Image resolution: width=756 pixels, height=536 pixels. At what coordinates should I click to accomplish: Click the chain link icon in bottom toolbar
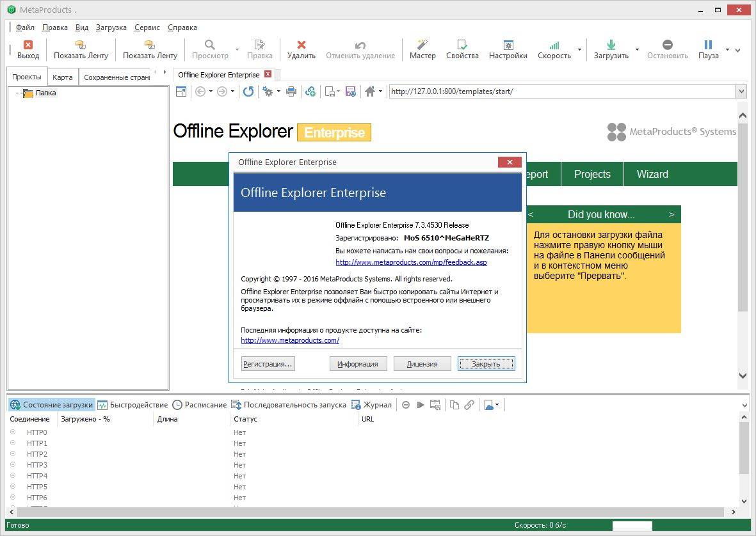coord(469,405)
